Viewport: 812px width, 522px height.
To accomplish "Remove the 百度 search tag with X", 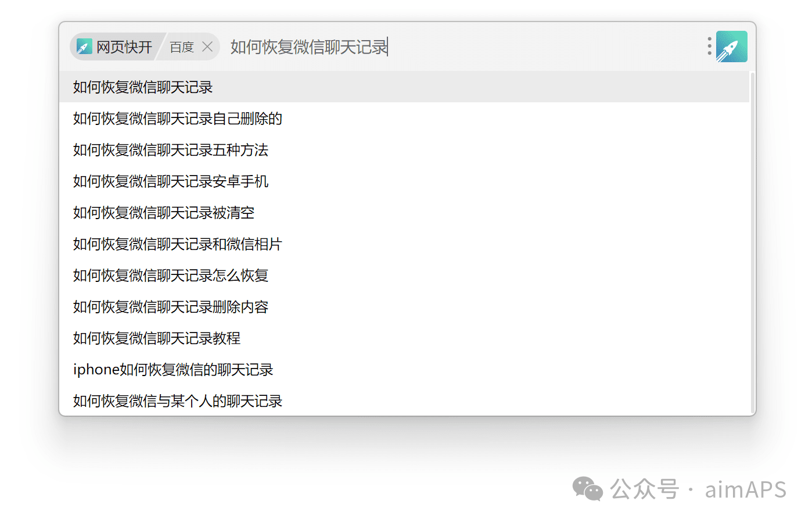I will pyautogui.click(x=207, y=47).
